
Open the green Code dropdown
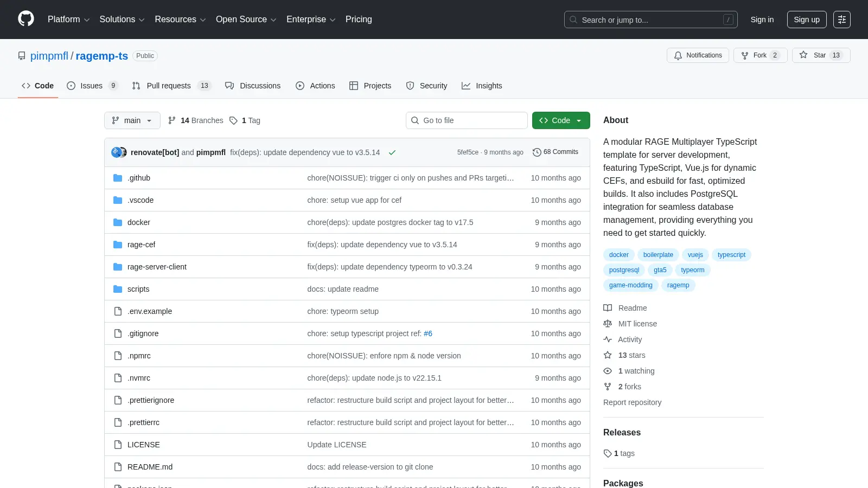coord(561,120)
